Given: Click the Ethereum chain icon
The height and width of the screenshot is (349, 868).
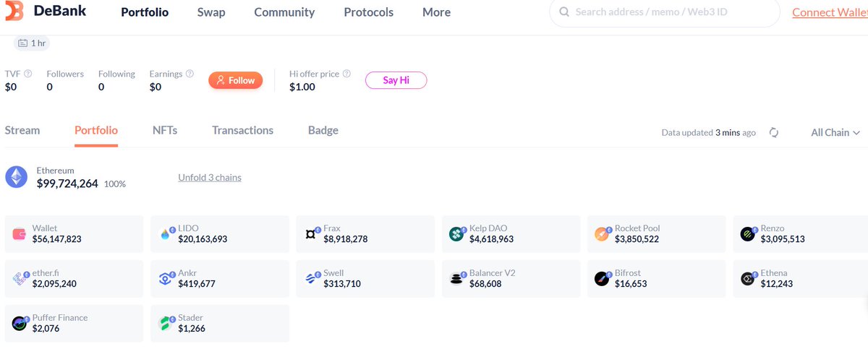Looking at the screenshot, I should (x=17, y=177).
